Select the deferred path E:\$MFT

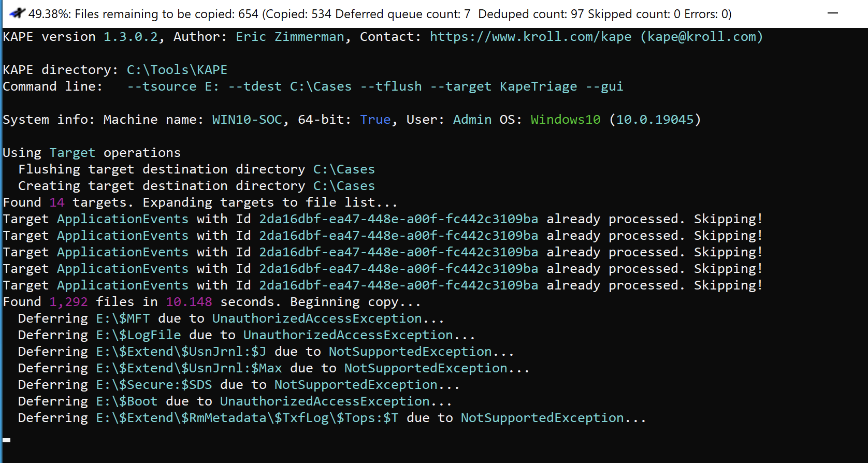click(x=123, y=319)
